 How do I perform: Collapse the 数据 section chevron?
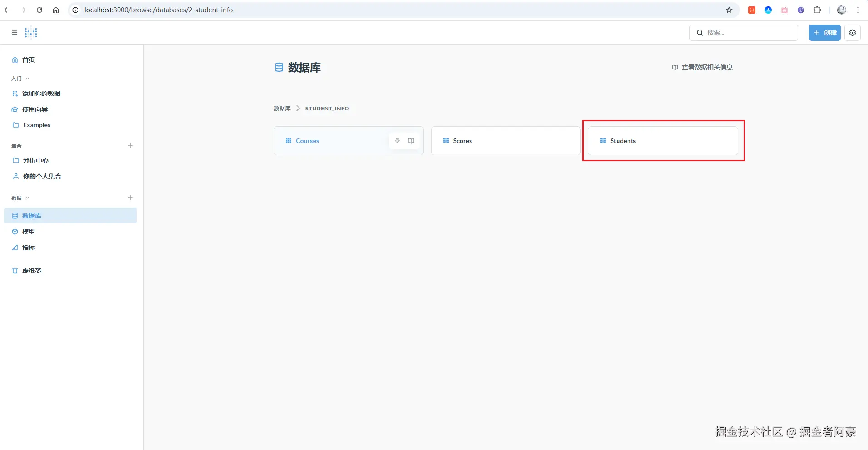(27, 198)
